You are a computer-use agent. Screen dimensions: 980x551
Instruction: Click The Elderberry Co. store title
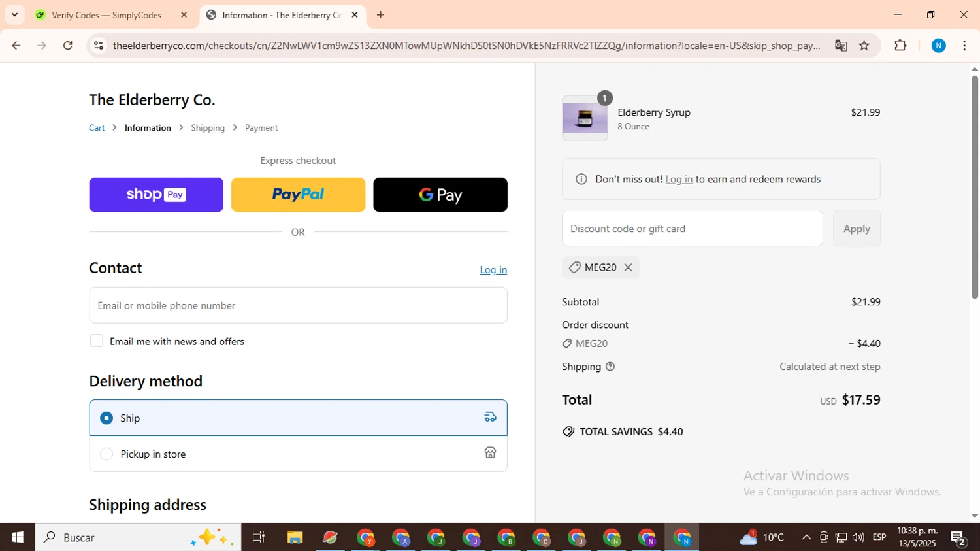[152, 100]
